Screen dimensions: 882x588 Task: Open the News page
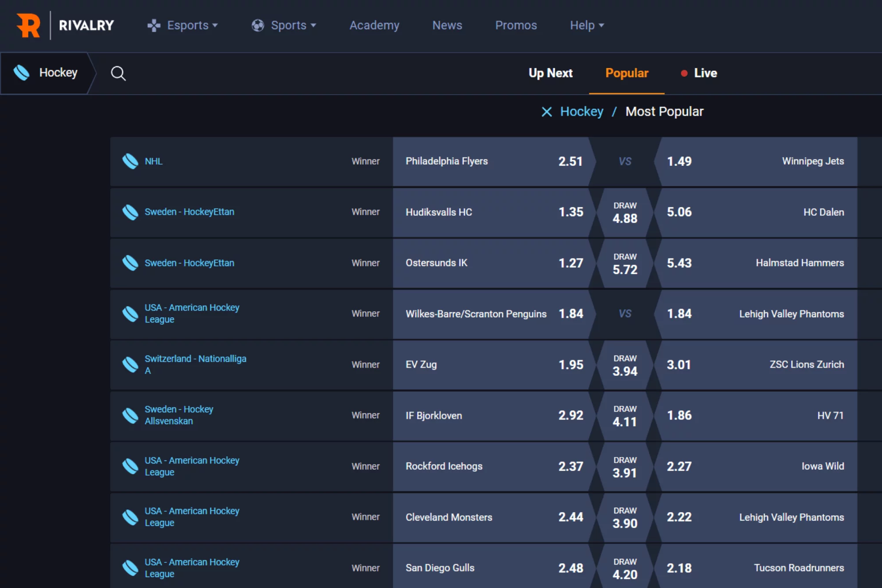447,26
